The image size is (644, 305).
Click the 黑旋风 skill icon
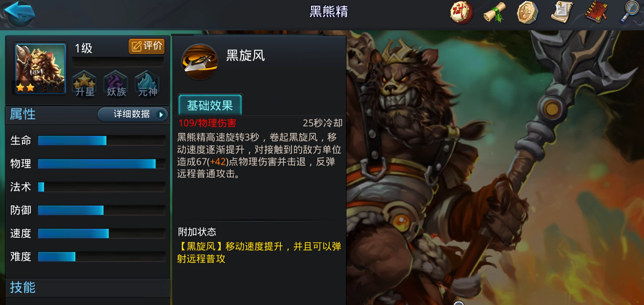click(200, 62)
